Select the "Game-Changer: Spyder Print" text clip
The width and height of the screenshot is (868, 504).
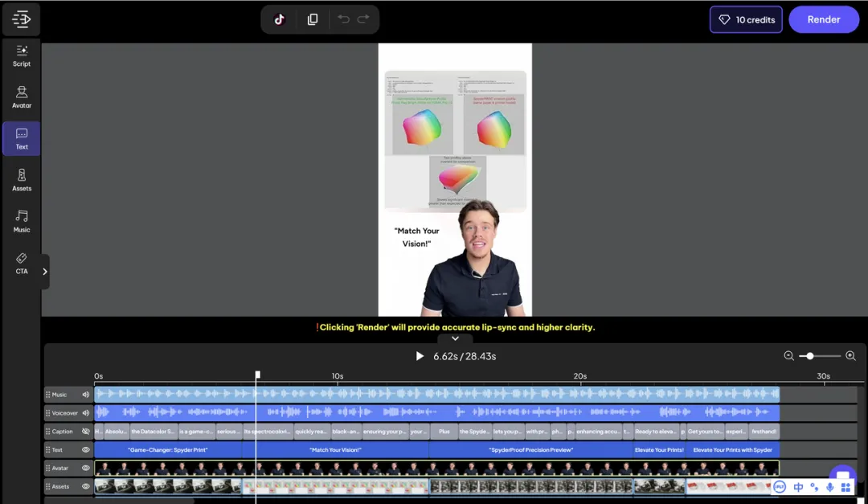click(x=168, y=449)
